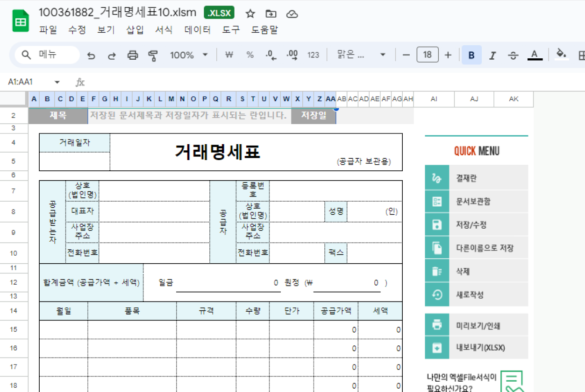
Task: Click the redo arrow
Action: [112, 56]
